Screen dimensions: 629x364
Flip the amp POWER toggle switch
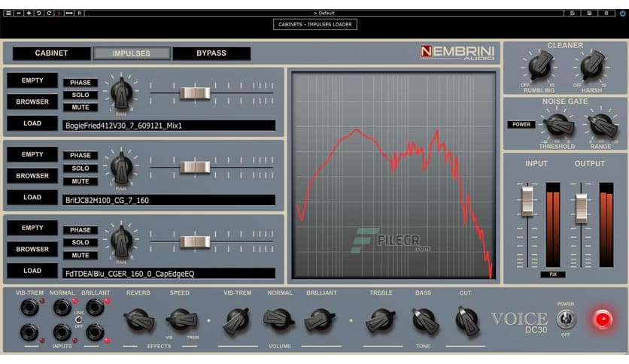[x=566, y=319]
